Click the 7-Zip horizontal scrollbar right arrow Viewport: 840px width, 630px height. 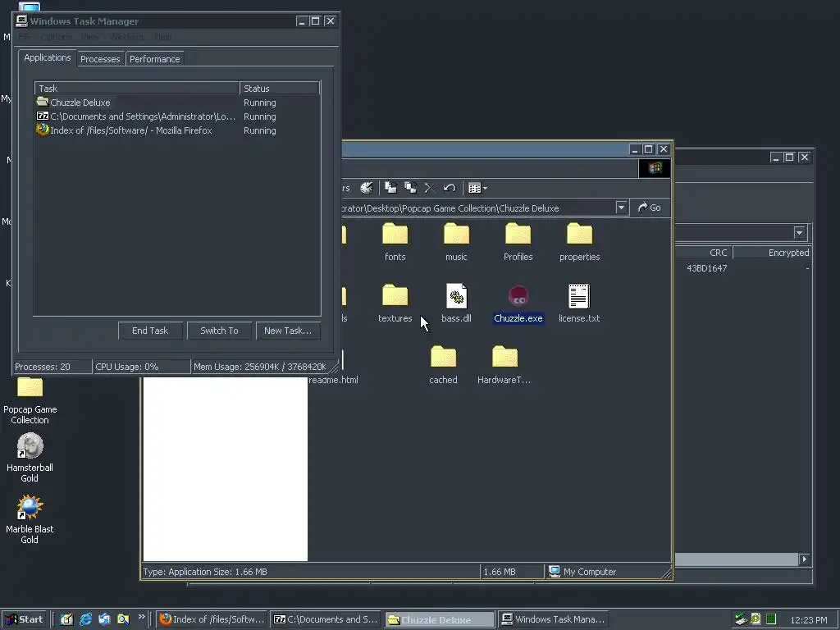[x=804, y=559]
